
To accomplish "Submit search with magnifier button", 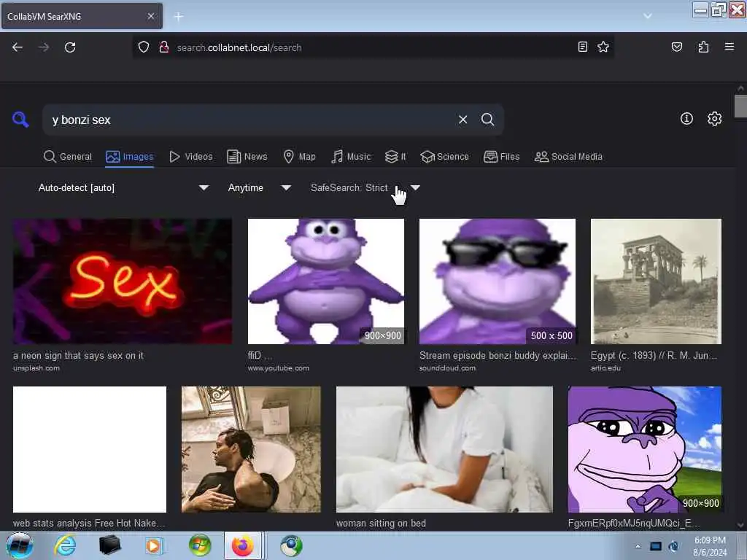I will point(487,120).
